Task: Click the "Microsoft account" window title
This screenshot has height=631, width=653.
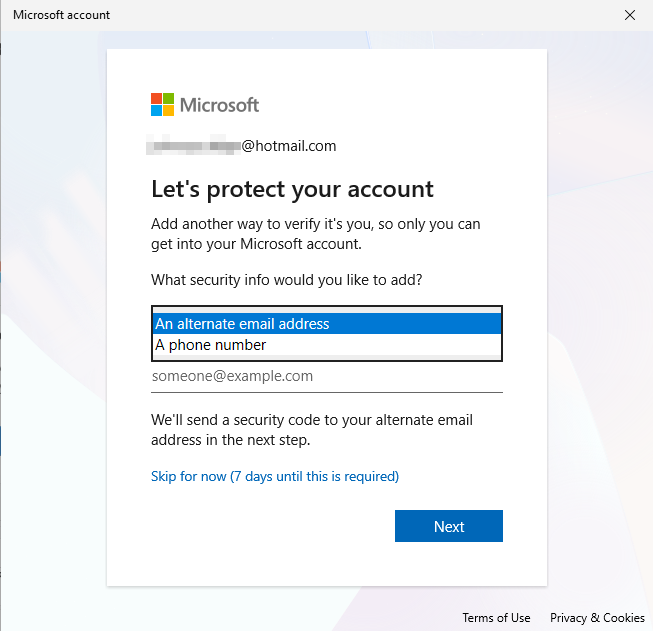Action: [x=62, y=15]
